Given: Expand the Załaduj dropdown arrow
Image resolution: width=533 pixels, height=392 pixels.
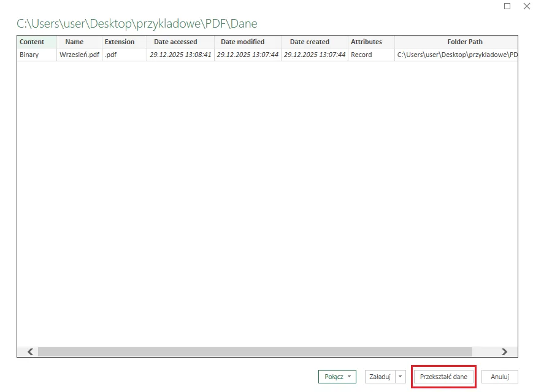Looking at the screenshot, I should [401, 377].
